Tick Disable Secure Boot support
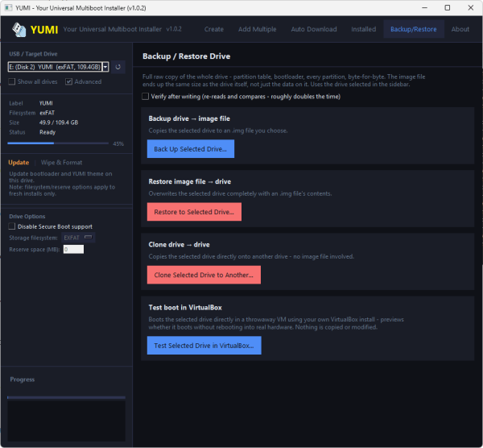 pos(12,226)
